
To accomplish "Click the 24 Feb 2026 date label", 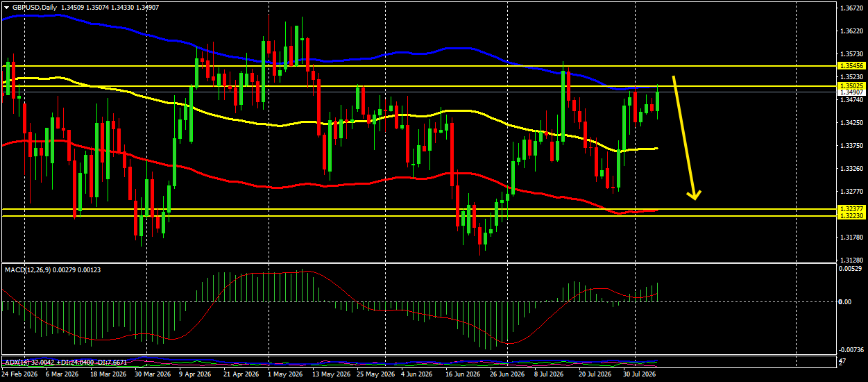I will point(19,374).
